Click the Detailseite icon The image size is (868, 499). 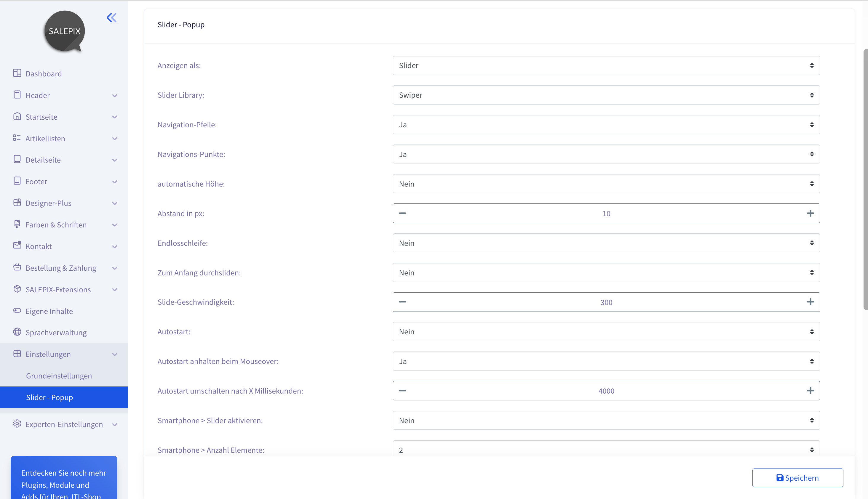17,159
